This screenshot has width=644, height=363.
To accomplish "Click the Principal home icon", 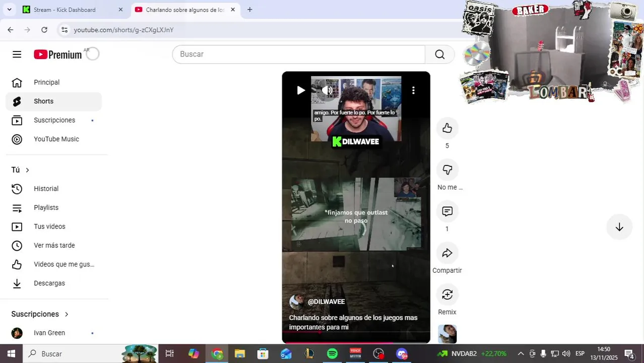I will pyautogui.click(x=17, y=82).
